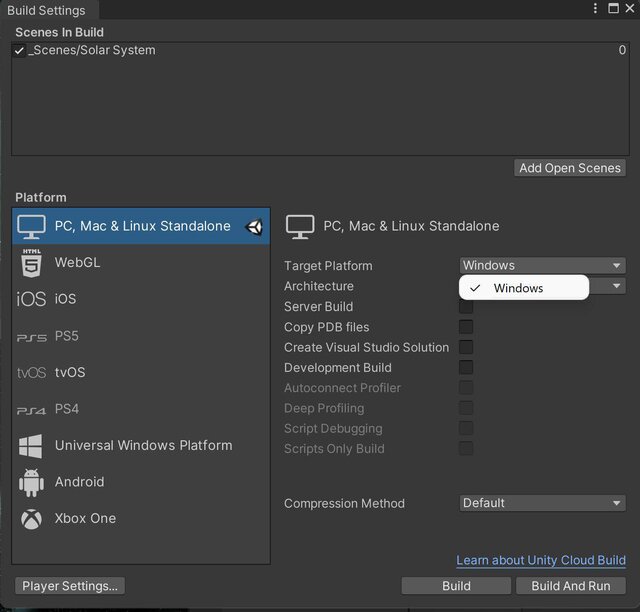Click the PS4 logo icon
The height and width of the screenshot is (612, 640).
pos(31,411)
